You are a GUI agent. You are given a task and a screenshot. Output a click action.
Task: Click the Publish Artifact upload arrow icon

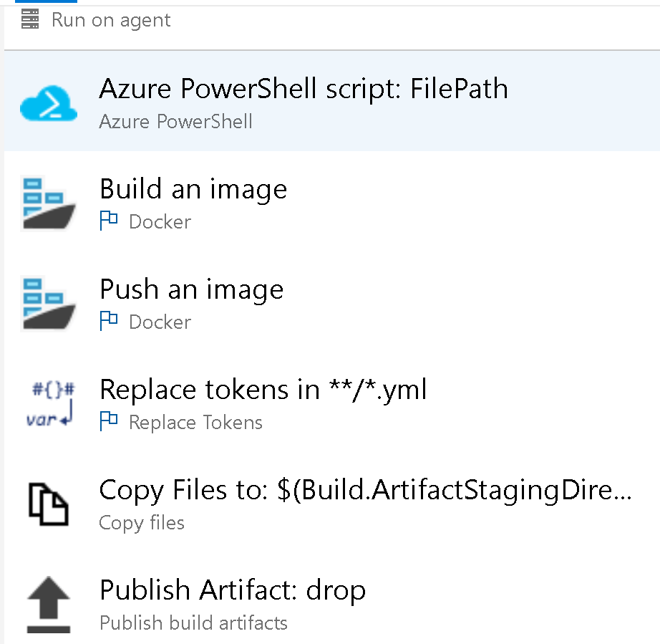pos(48,607)
